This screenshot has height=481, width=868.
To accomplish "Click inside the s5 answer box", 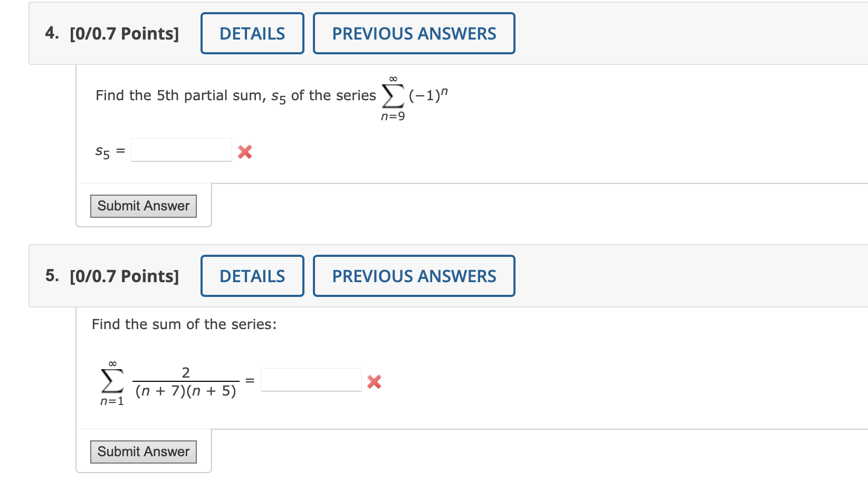I will click(181, 150).
